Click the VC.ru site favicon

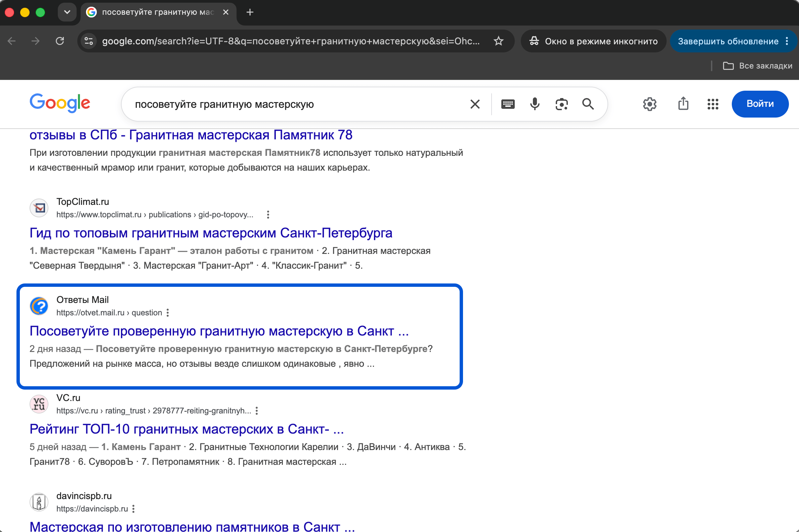39,404
